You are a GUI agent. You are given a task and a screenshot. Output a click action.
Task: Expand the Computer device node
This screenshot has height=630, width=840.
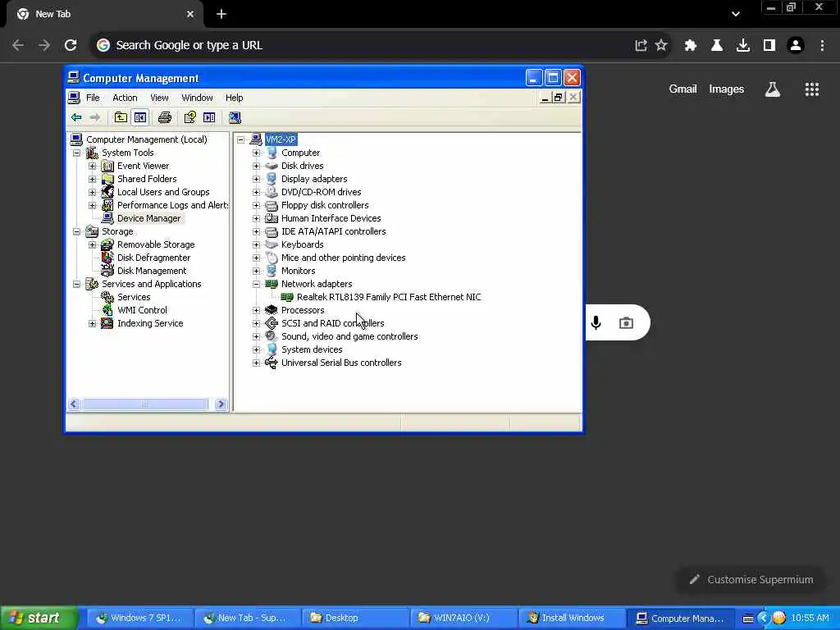pyautogui.click(x=256, y=153)
